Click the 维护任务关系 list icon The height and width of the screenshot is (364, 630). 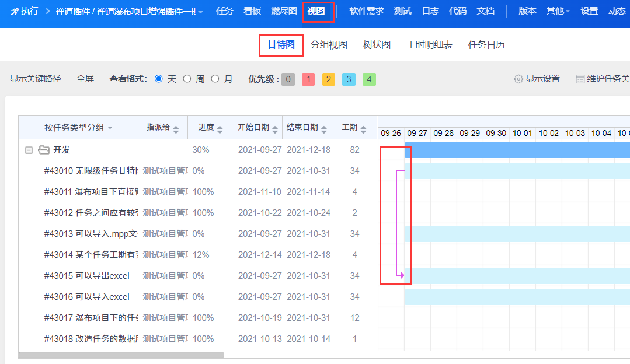click(580, 79)
